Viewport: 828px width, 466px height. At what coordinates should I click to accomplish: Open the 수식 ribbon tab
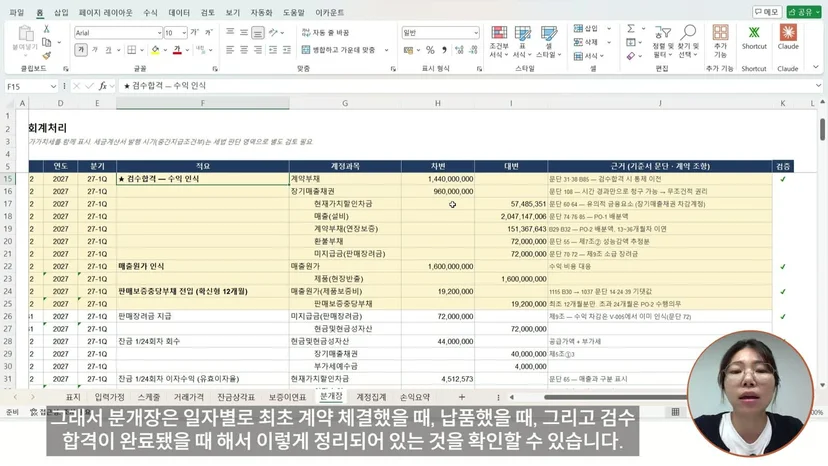click(150, 12)
